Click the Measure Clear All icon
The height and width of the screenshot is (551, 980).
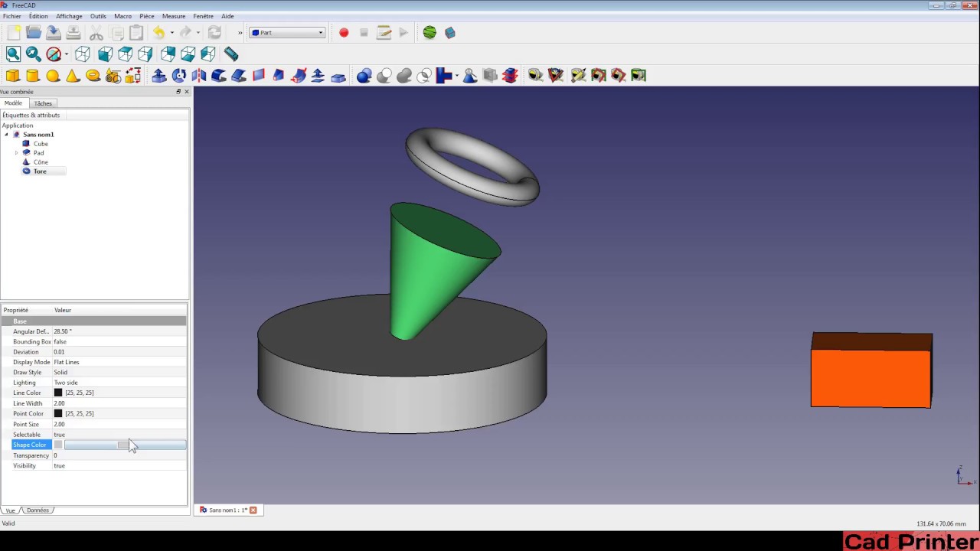point(578,75)
